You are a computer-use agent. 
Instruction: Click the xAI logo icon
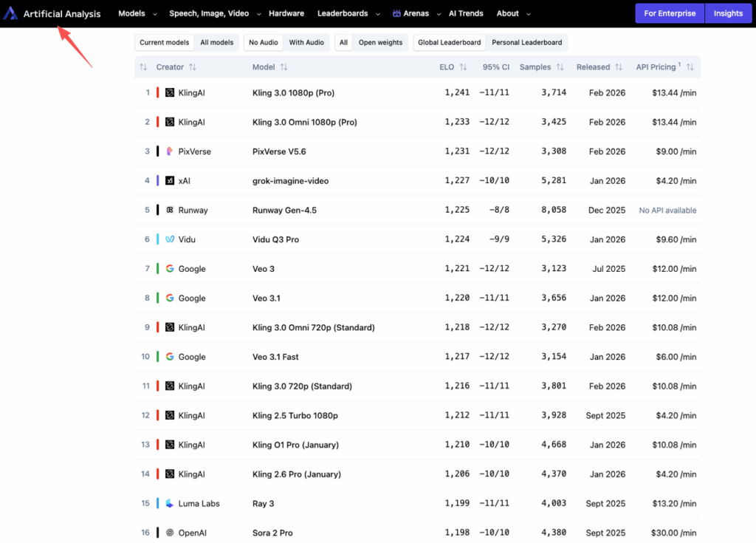[x=170, y=180]
